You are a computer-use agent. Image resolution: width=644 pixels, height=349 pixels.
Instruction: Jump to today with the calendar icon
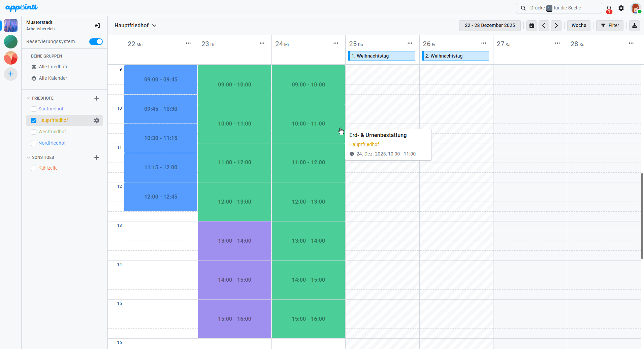pos(532,26)
